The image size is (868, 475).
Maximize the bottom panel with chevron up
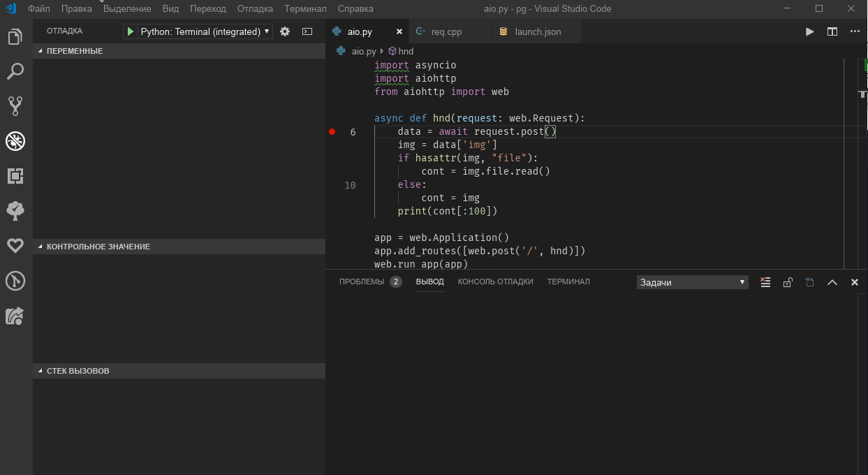click(832, 282)
